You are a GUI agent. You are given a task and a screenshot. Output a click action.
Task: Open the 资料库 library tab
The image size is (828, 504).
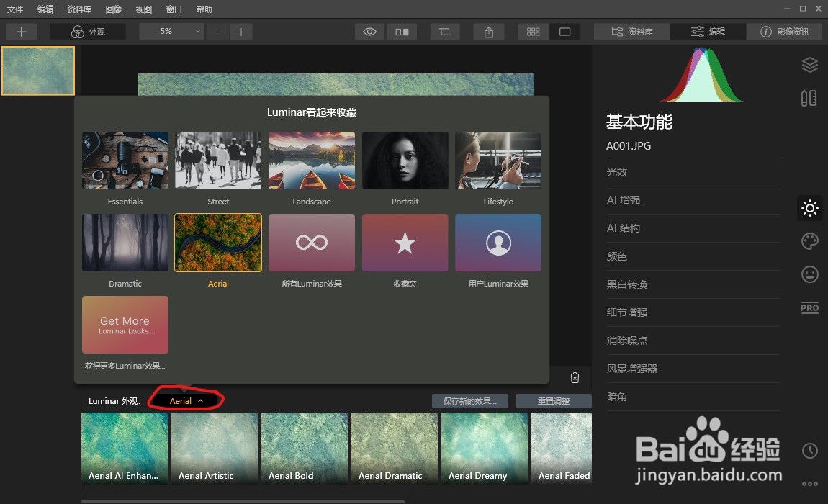[x=632, y=32]
